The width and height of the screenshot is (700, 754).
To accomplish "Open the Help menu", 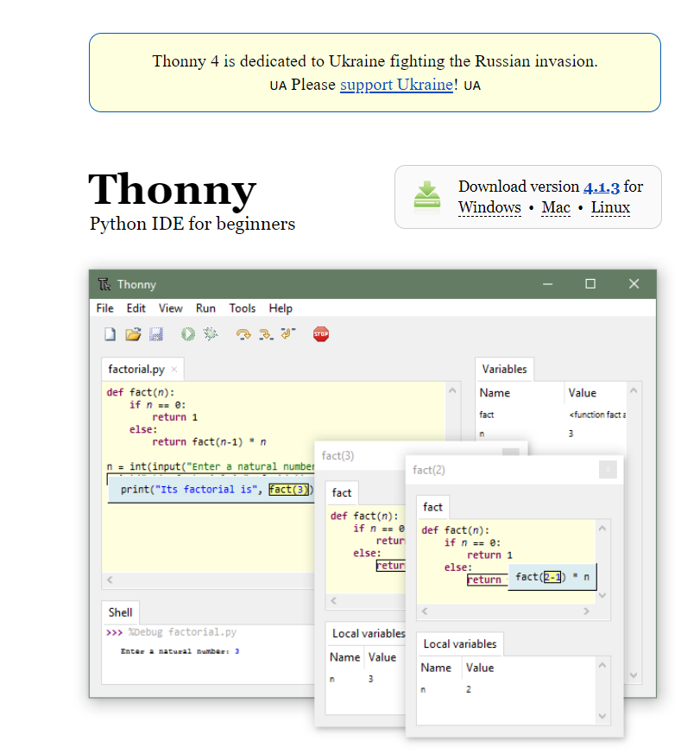I will coord(281,308).
